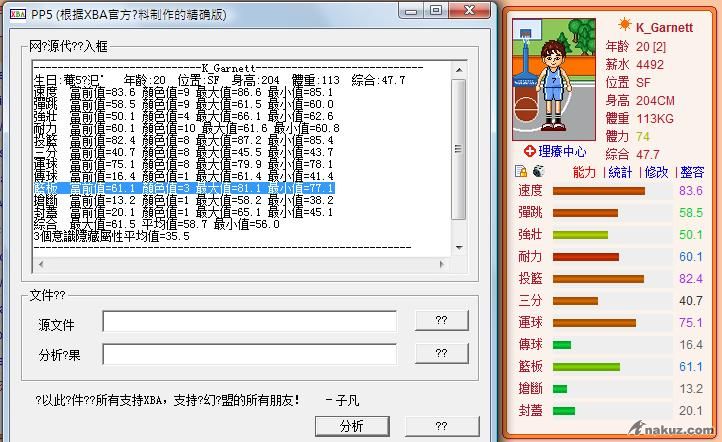Click the 強壯 green ability bar
The height and width of the screenshot is (442, 722).
pos(580,235)
